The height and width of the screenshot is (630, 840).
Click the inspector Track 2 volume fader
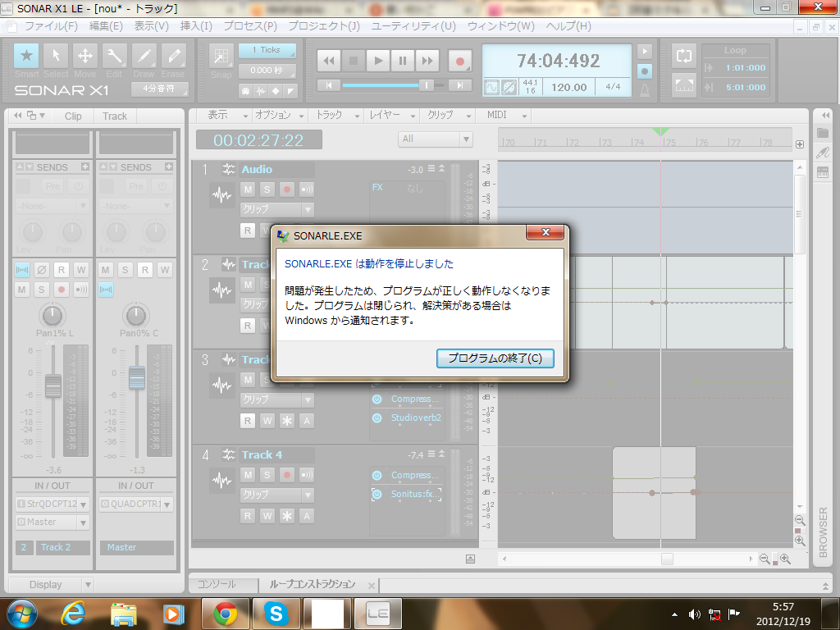point(53,386)
